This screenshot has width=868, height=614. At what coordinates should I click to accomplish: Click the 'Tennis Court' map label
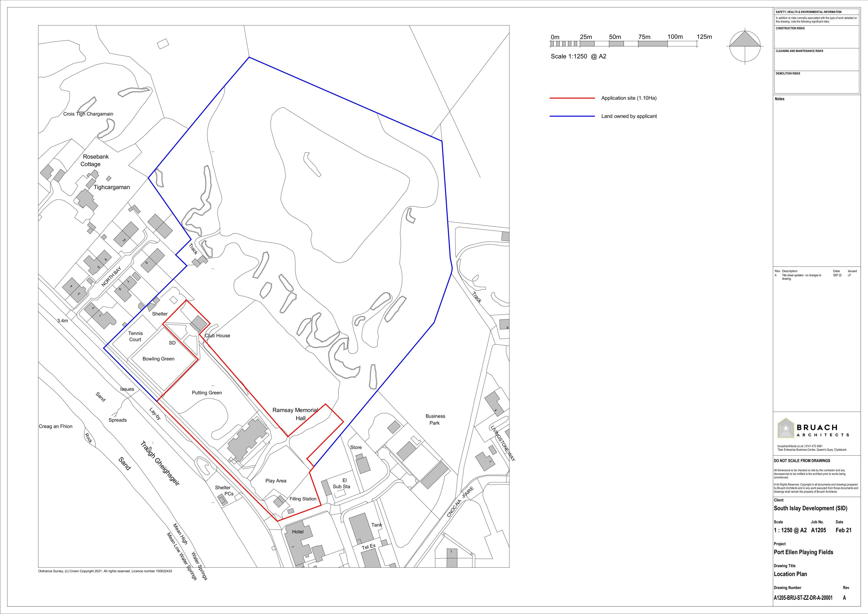tap(135, 336)
